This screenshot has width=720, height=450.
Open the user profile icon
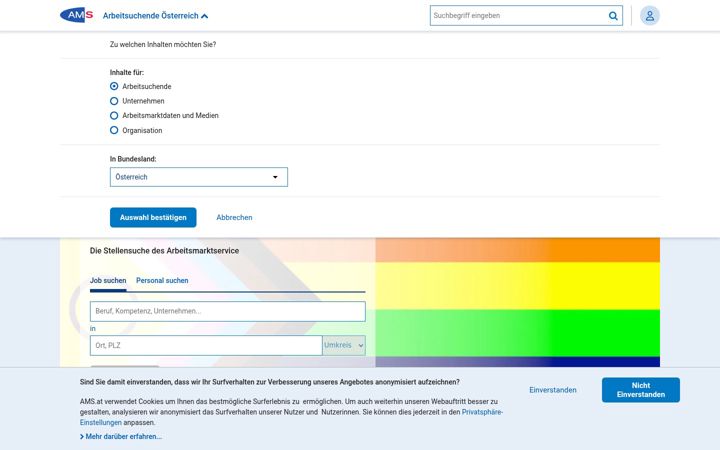point(650,16)
